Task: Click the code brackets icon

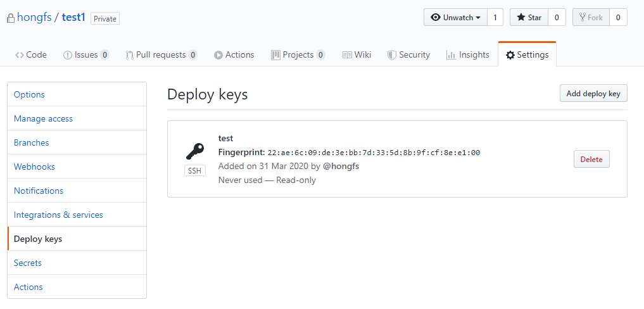Action: [x=19, y=55]
